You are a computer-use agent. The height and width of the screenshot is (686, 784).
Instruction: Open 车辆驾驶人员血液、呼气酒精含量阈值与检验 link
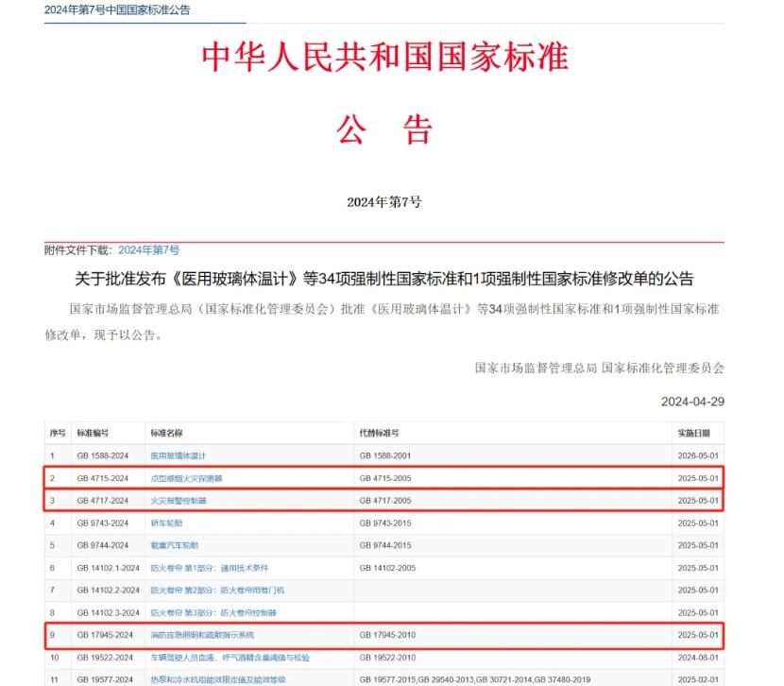coord(230,657)
